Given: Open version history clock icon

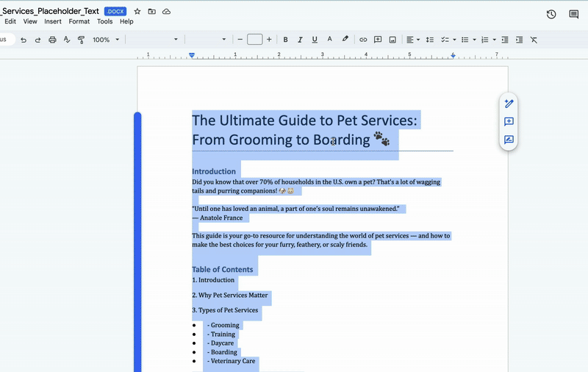Looking at the screenshot, I should click(x=551, y=14).
